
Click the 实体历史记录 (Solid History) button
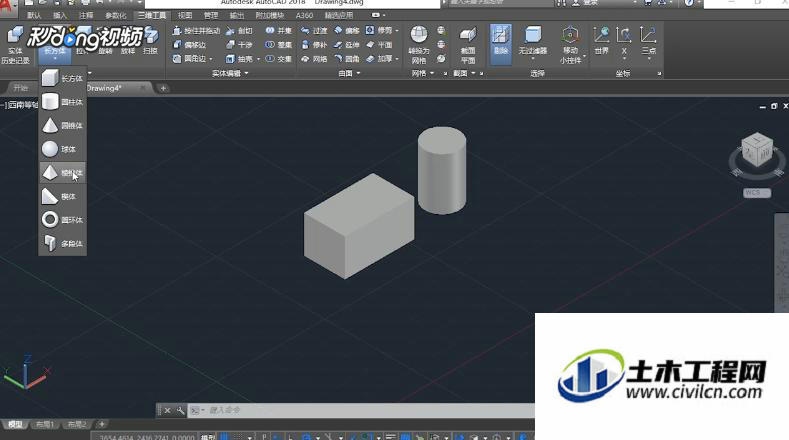(15, 45)
